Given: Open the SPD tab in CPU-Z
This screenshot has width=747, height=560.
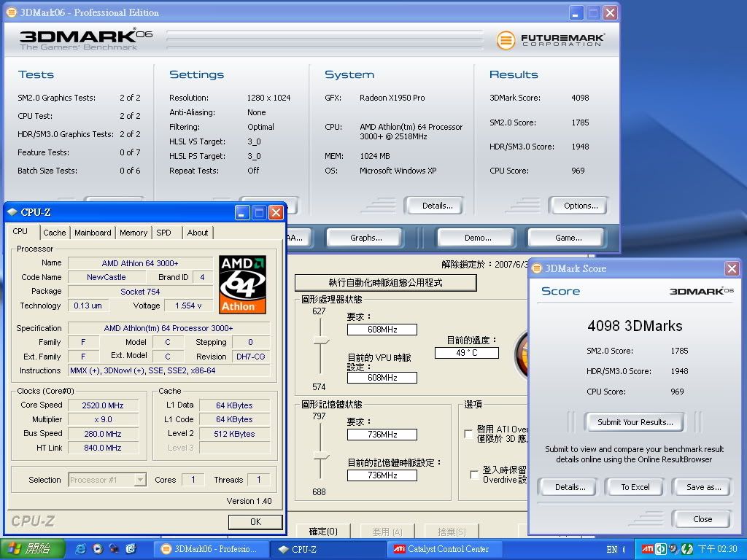Looking at the screenshot, I should tap(163, 233).
